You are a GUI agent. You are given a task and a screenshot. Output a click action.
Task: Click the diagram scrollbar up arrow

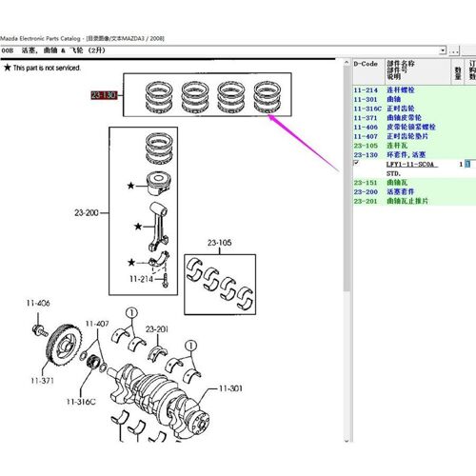click(347, 63)
